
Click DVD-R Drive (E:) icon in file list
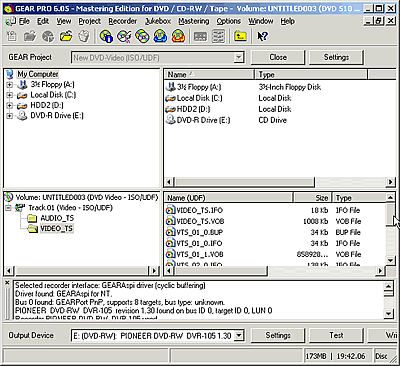click(171, 120)
